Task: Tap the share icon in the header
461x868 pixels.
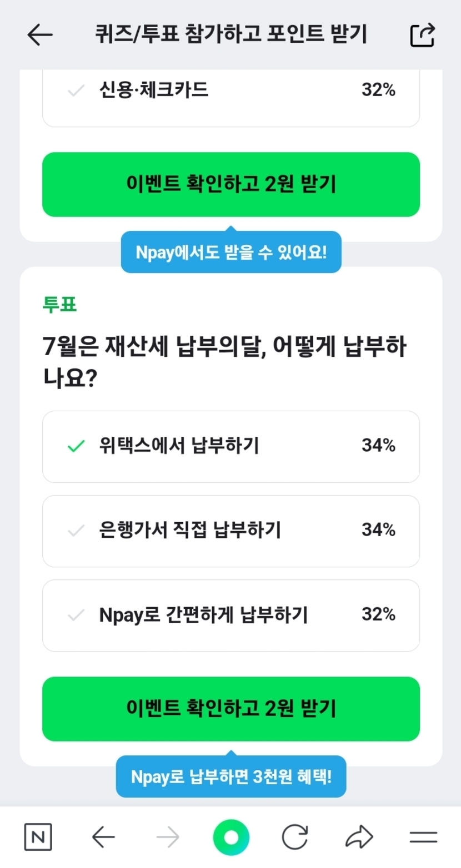Action: click(x=422, y=35)
